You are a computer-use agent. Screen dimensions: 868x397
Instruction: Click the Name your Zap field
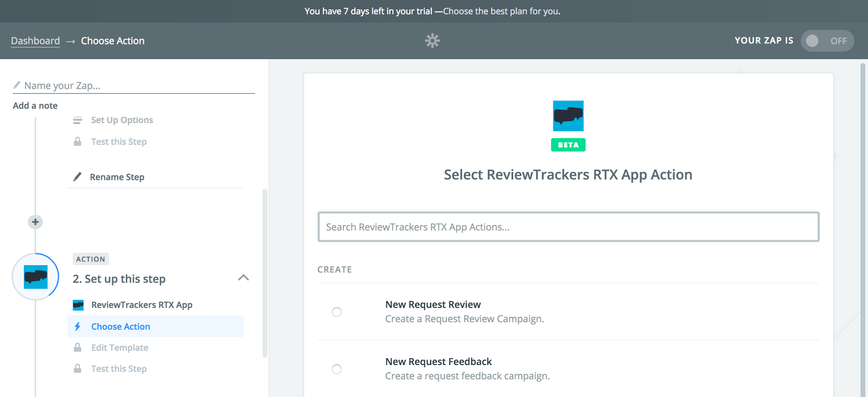(134, 86)
